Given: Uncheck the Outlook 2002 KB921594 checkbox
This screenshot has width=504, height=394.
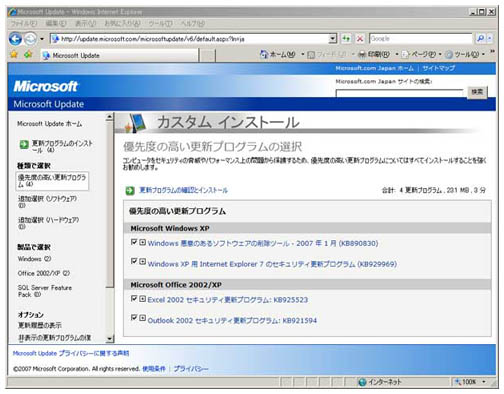Looking at the screenshot, I should pyautogui.click(x=134, y=317).
